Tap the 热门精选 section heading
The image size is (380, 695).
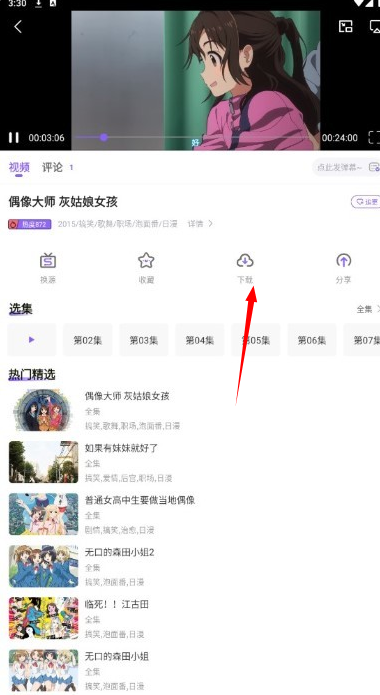(x=32, y=375)
